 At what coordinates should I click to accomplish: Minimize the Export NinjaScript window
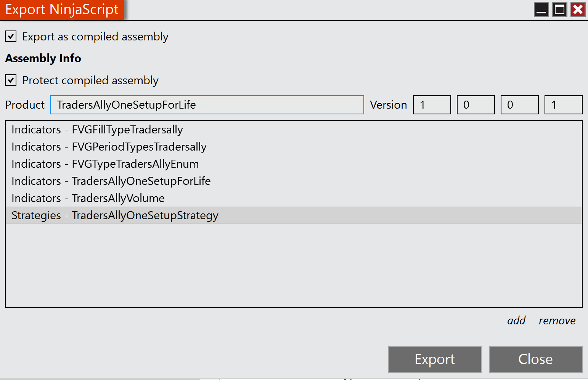coord(541,10)
